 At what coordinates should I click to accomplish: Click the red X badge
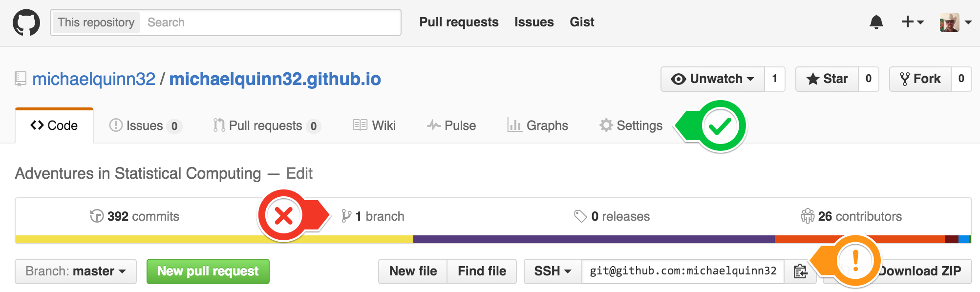[283, 215]
